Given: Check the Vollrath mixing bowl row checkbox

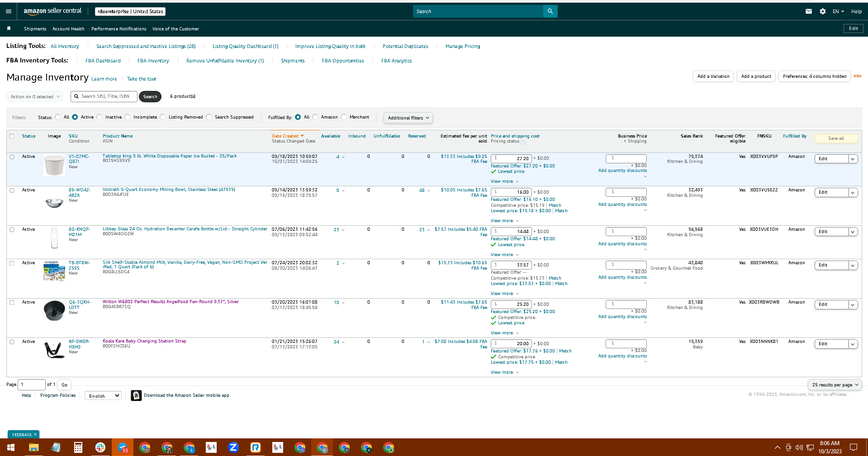Looking at the screenshot, I should [12, 190].
